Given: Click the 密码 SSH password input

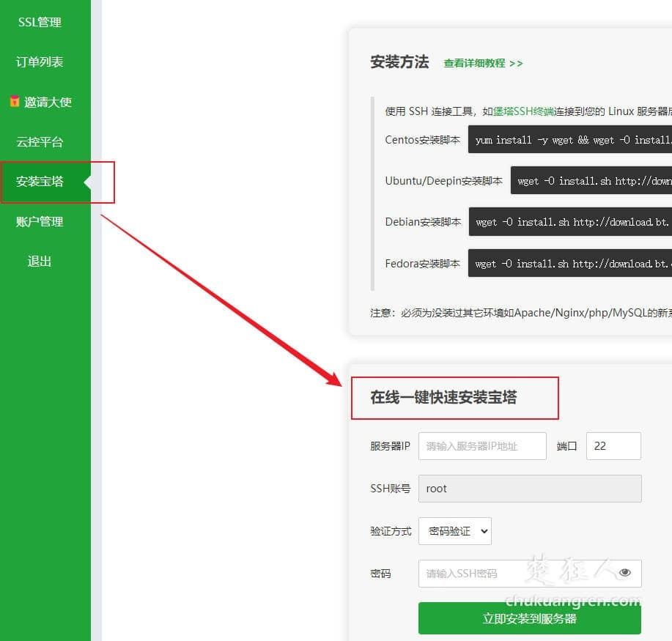Looking at the screenshot, I should (513, 572).
